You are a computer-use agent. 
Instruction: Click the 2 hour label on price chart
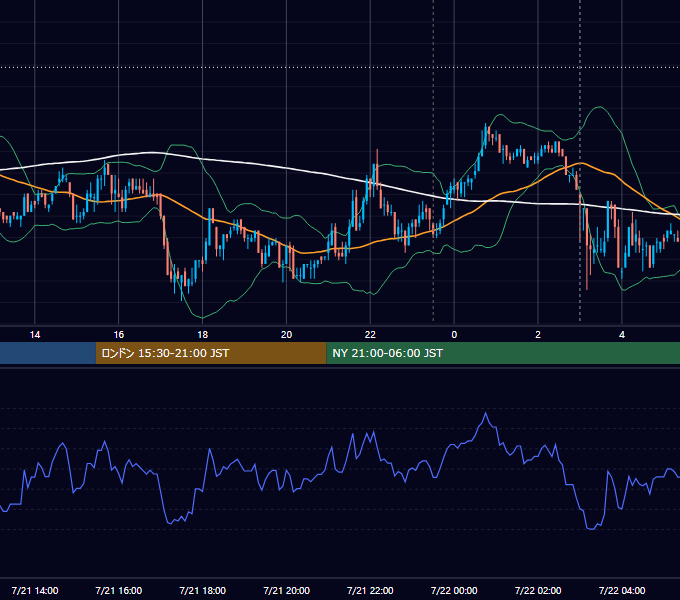[538, 335]
